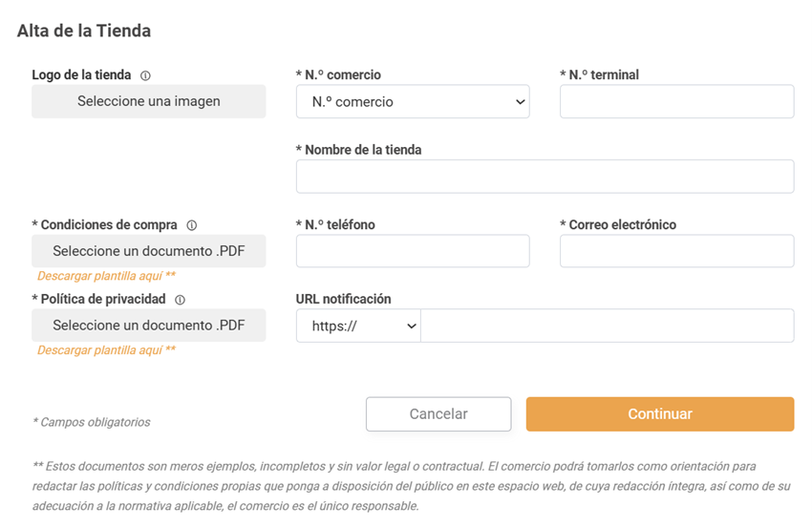Screen dimensions: 812x527
Task: Click the Alta de la Tienda heading
Action: (84, 31)
